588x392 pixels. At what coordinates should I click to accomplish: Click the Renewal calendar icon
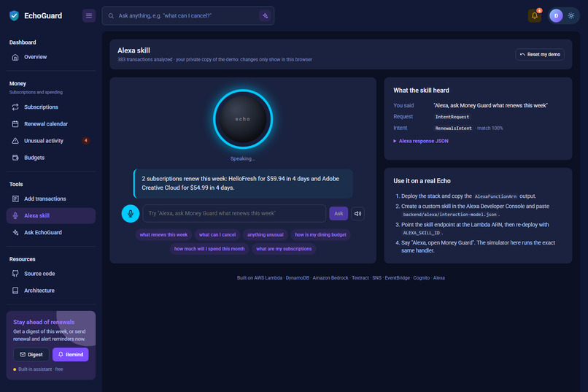15,124
